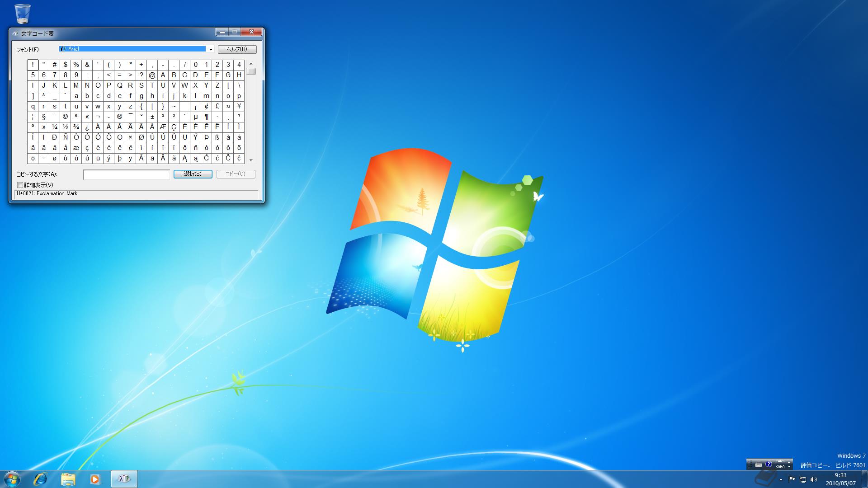
Task: Select the ß sharp s character
Action: 217,137
